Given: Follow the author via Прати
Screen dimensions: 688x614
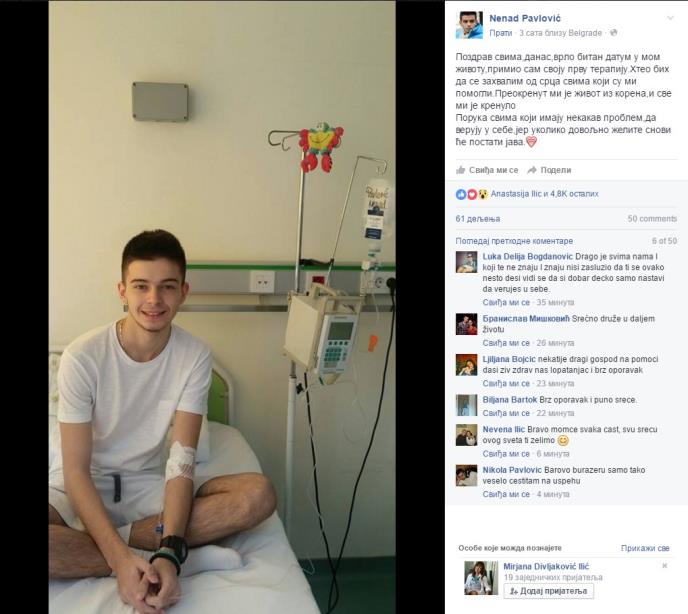Looking at the screenshot, I should click(501, 33).
